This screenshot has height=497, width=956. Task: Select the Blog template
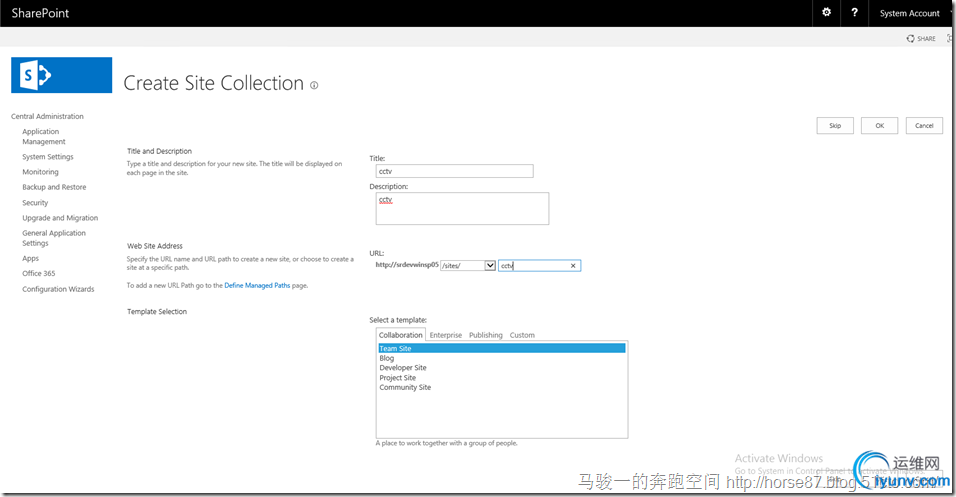coord(387,358)
